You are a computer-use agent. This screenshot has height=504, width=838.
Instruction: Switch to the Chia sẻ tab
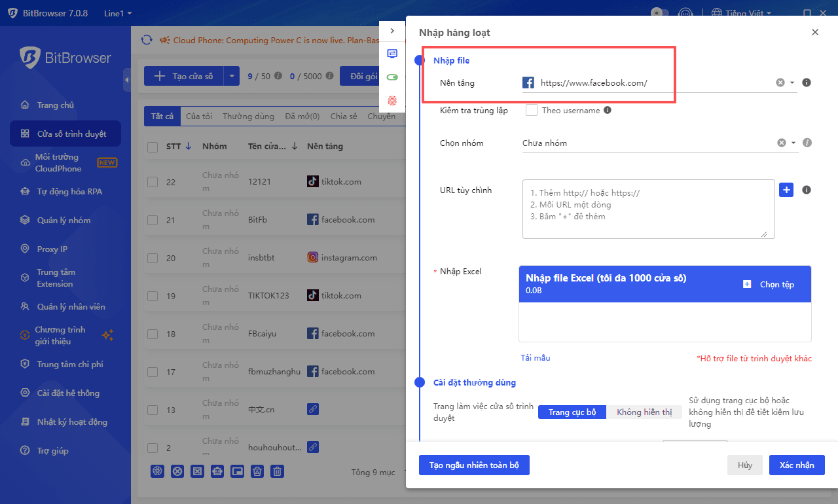(x=344, y=117)
